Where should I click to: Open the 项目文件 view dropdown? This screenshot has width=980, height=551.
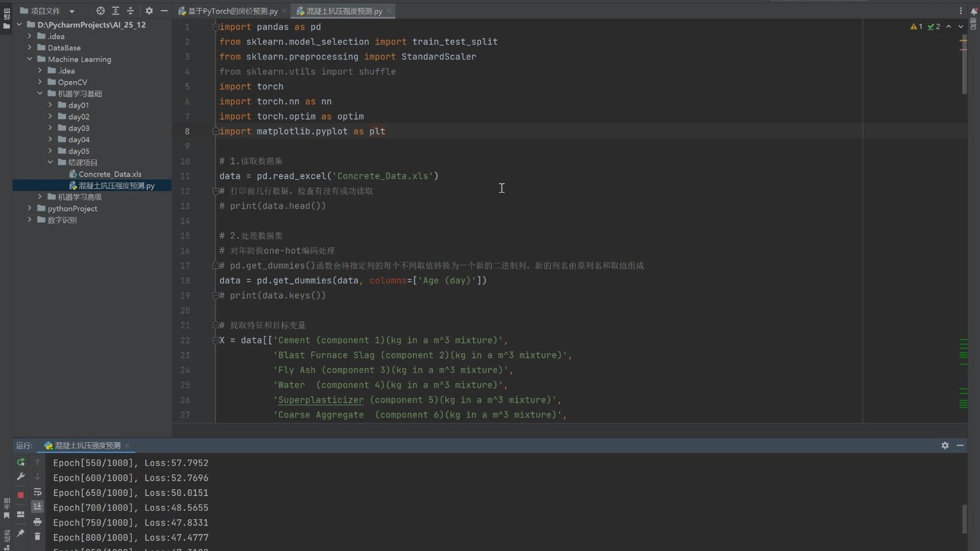pyautogui.click(x=72, y=11)
